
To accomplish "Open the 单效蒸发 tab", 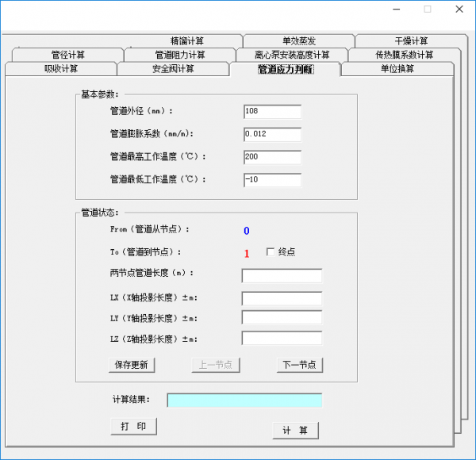I will 299,40.
